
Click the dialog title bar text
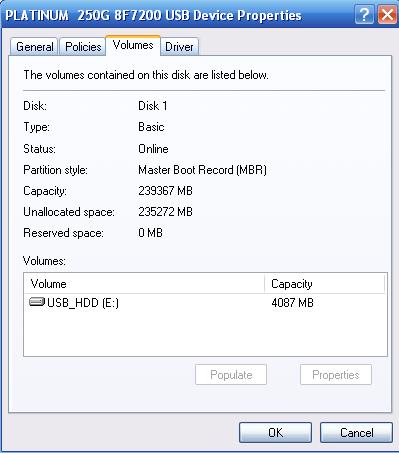[153, 15]
